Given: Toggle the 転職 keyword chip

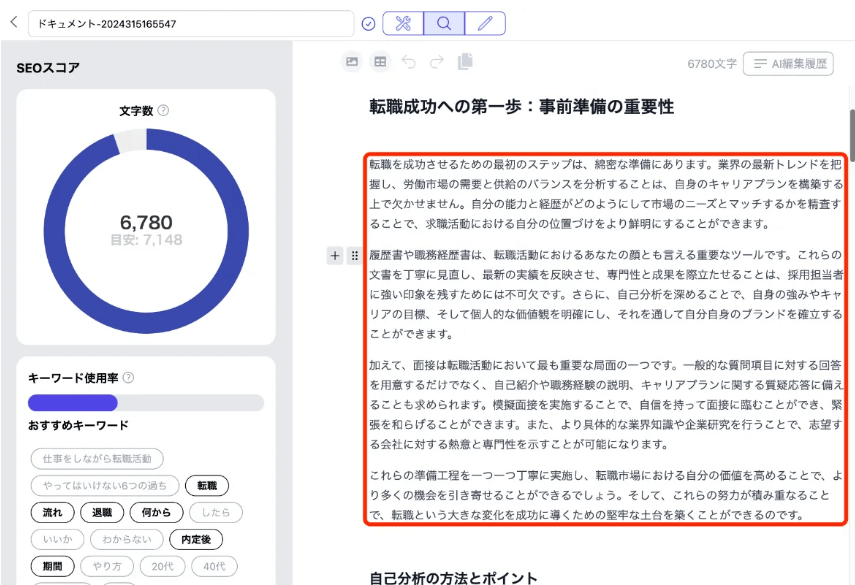Looking at the screenshot, I should click(x=207, y=485).
